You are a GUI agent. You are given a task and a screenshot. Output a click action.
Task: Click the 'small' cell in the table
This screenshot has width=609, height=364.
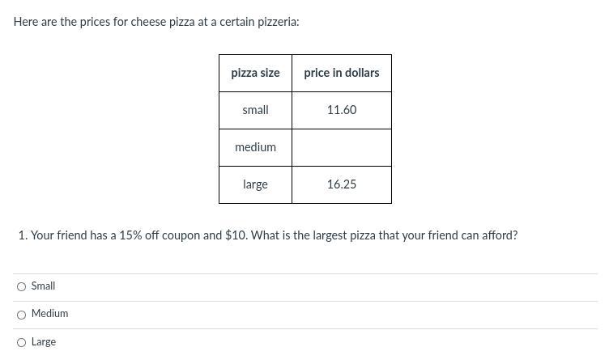coord(255,110)
